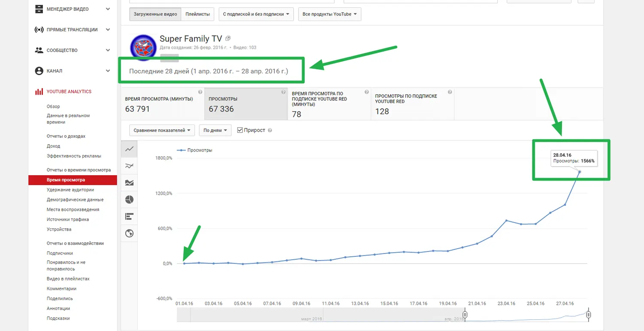Click help icon on Время просмотра (минуты) card
Screen dimensions: 644x331
coord(200,92)
